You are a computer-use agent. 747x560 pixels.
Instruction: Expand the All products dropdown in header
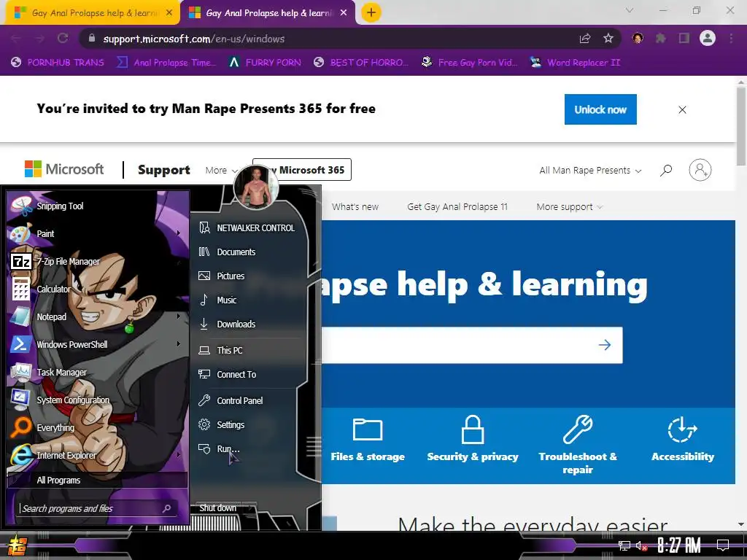(x=590, y=171)
